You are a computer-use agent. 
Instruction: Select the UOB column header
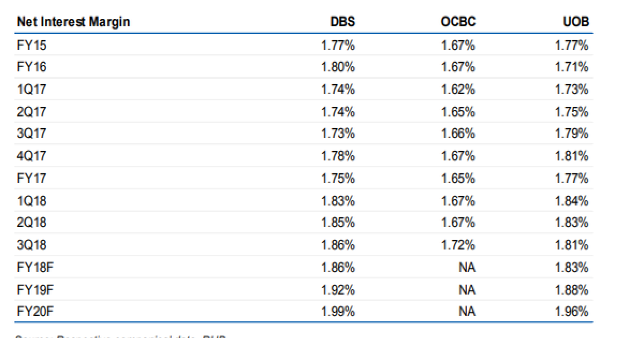pos(576,22)
